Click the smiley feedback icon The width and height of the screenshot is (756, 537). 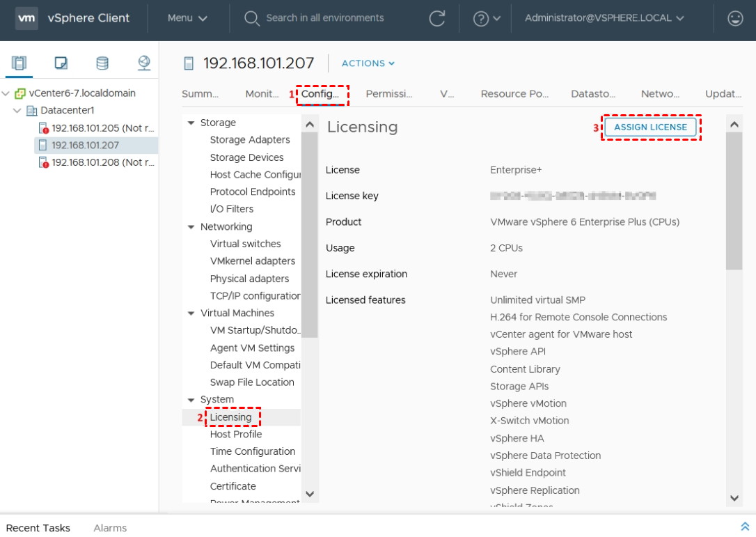pos(735,19)
